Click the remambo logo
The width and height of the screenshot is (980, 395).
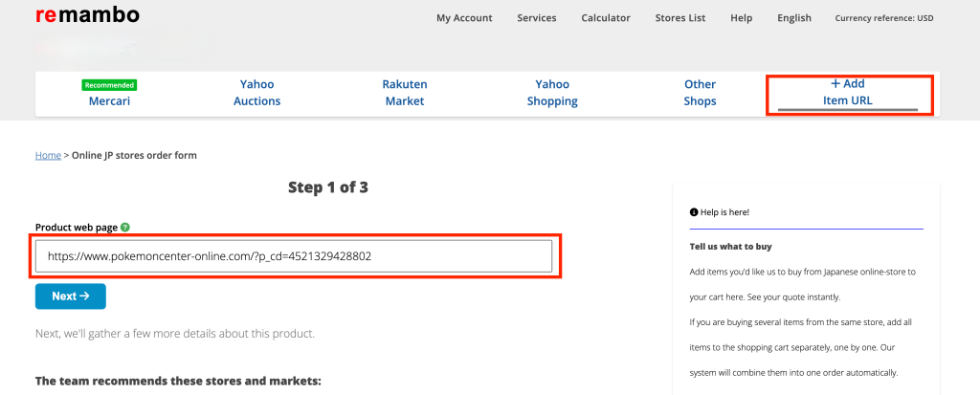point(87,15)
